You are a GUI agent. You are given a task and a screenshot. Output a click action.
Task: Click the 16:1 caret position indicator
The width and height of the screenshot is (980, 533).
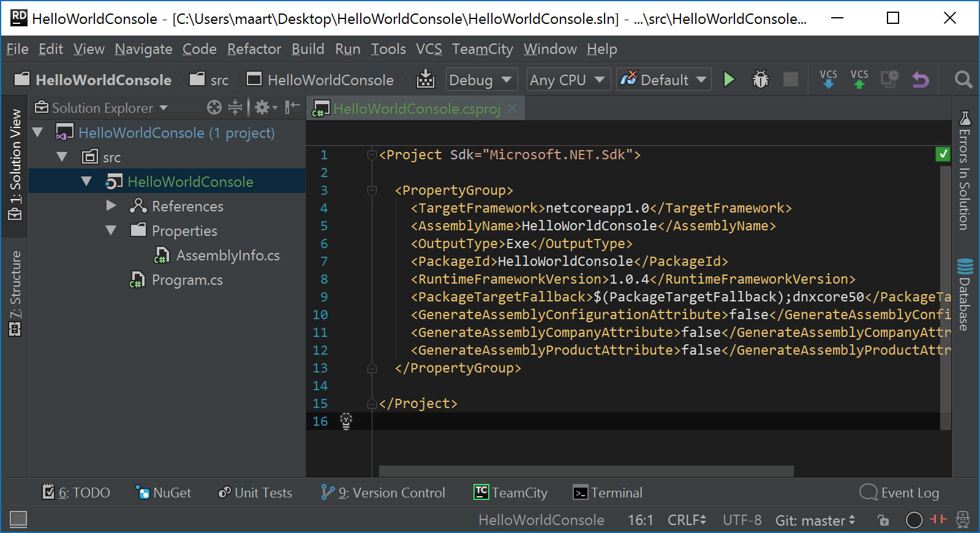pyautogui.click(x=640, y=520)
